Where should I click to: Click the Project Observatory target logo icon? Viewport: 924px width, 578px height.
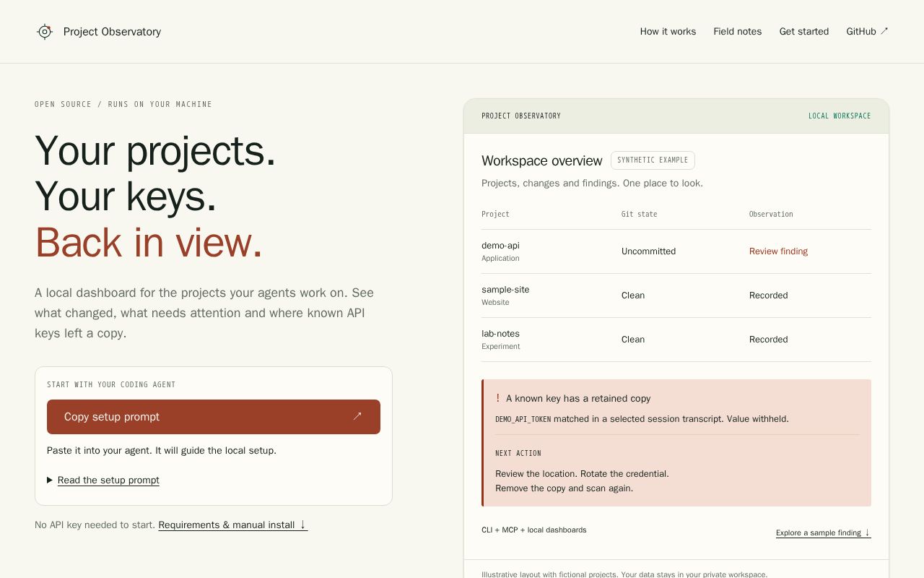pos(45,32)
